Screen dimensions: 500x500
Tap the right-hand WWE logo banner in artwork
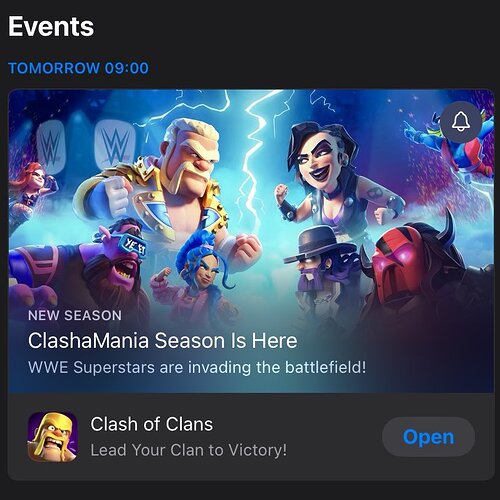(115, 145)
